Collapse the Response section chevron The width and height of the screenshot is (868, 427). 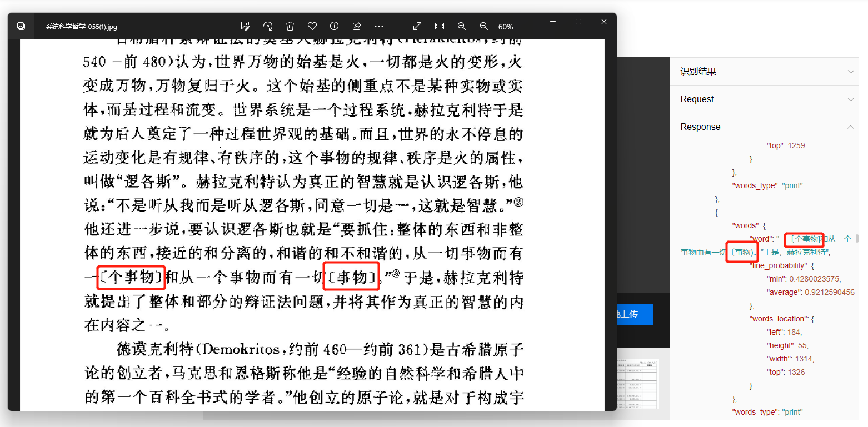pos(850,127)
